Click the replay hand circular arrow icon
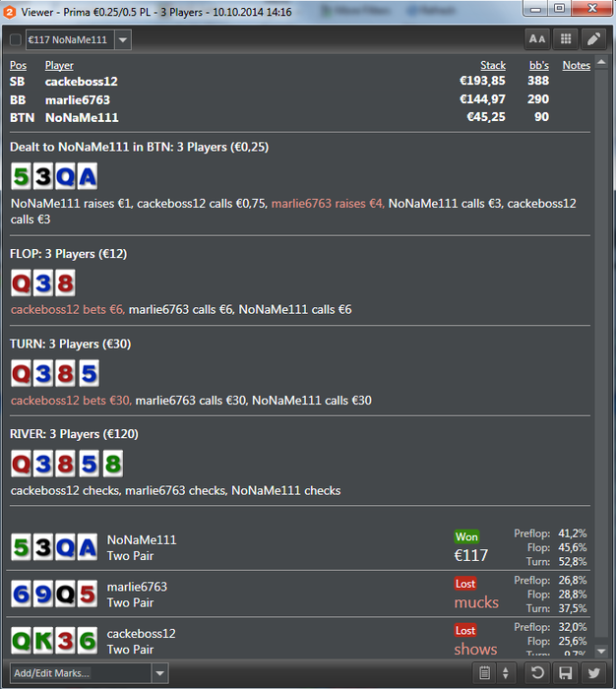The width and height of the screenshot is (616, 689). (537, 672)
